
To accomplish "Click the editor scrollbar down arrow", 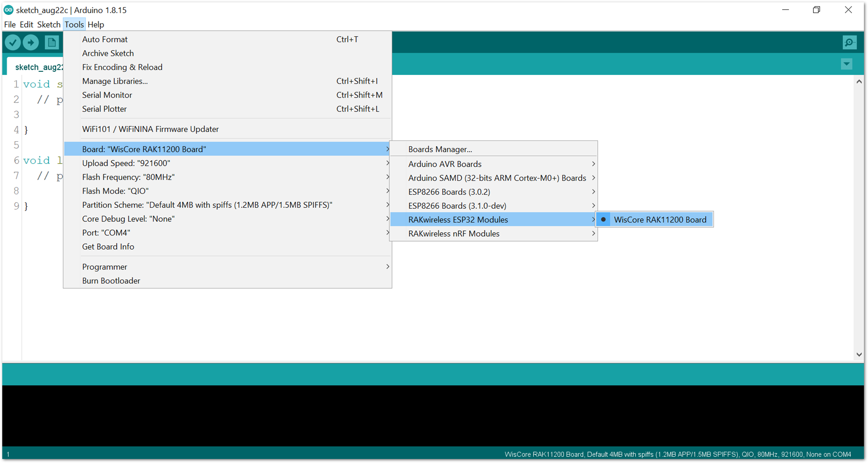I will (x=859, y=355).
